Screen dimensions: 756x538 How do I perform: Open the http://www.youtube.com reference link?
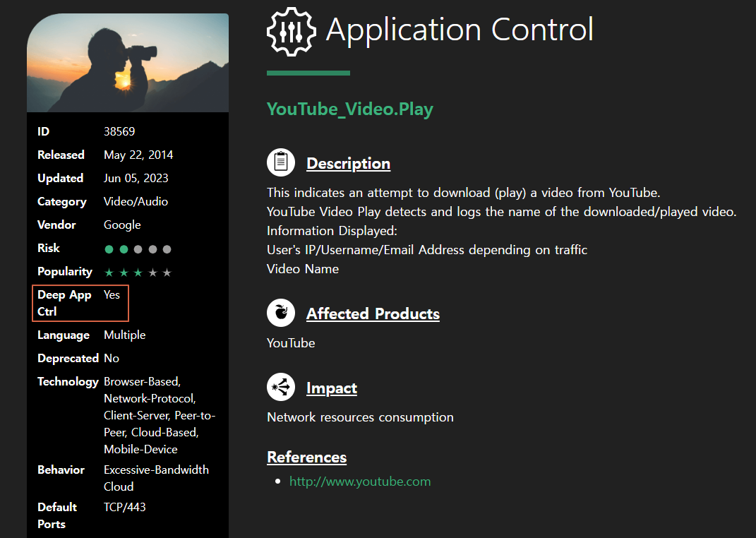(x=360, y=481)
